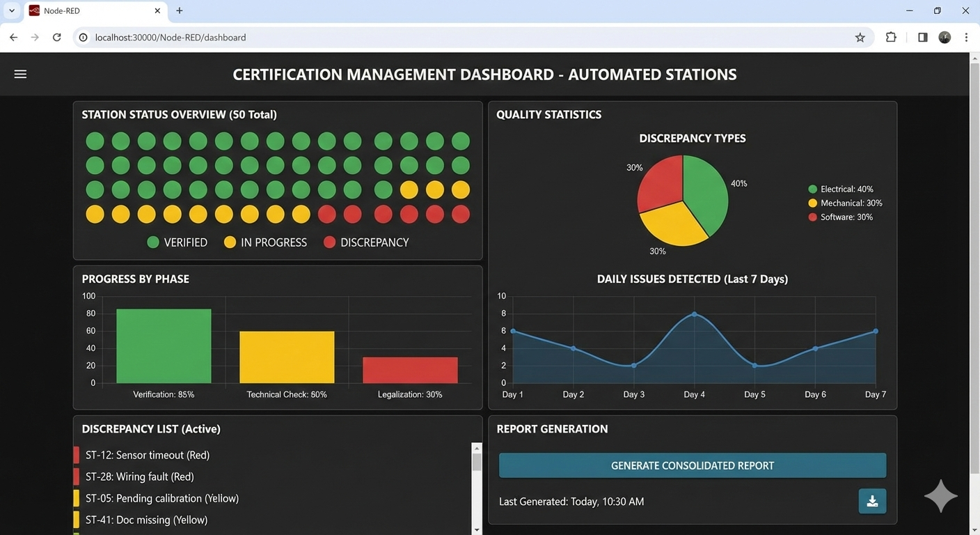
Task: Click the Legalization: 30% axis label
Action: click(410, 394)
